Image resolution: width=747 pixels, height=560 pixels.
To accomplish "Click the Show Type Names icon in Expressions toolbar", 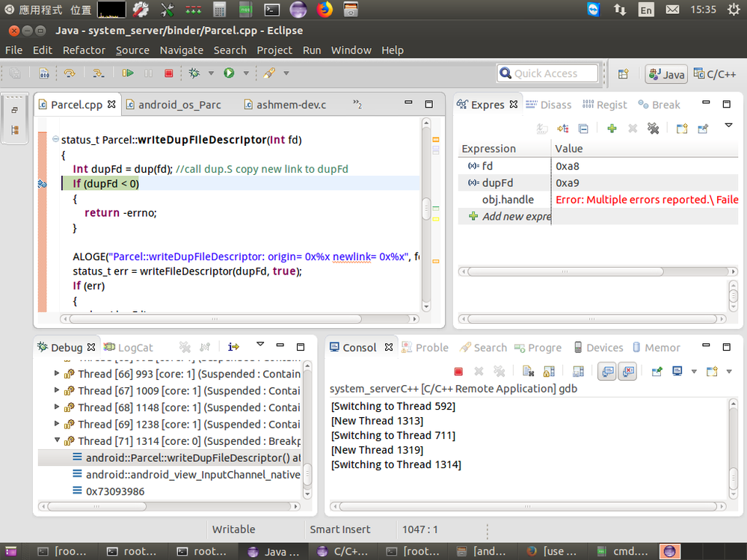I will pyautogui.click(x=541, y=128).
